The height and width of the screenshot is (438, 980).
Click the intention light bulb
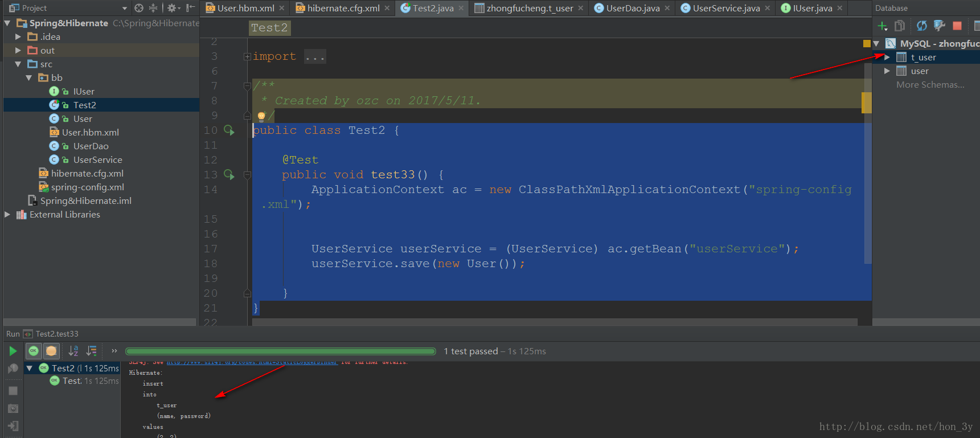261,116
